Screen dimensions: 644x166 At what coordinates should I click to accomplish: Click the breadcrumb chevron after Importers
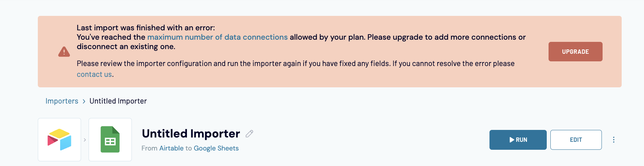[x=84, y=101]
